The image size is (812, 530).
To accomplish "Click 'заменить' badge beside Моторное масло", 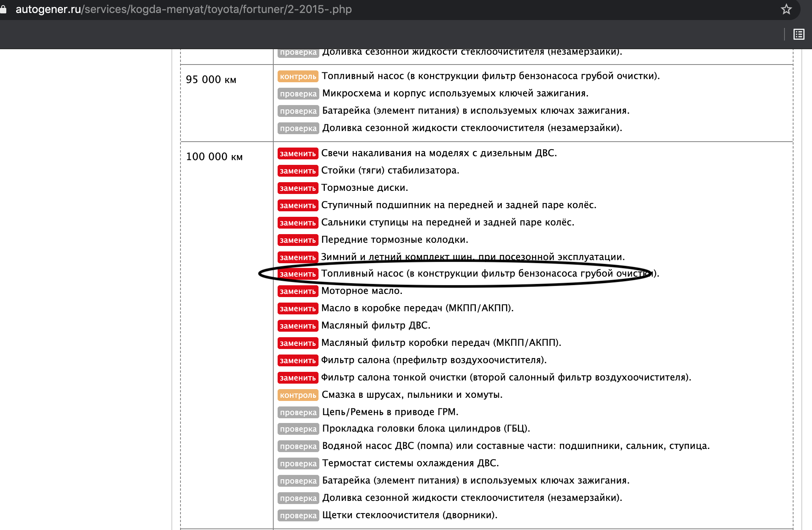I will [298, 291].
